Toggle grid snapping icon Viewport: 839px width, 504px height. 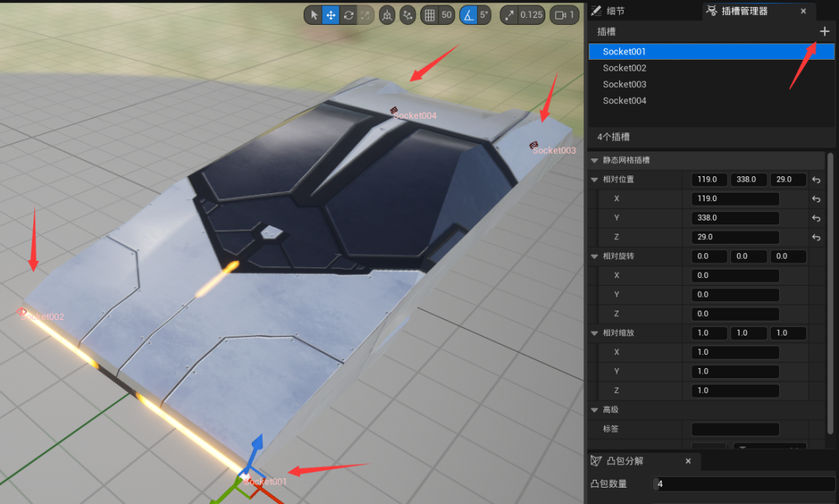click(430, 15)
